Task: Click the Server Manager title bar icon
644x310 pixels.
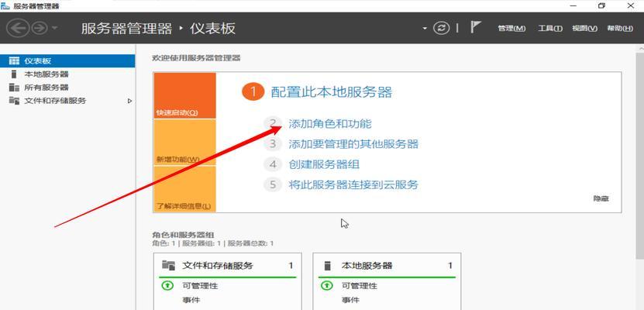Action: coord(5,5)
